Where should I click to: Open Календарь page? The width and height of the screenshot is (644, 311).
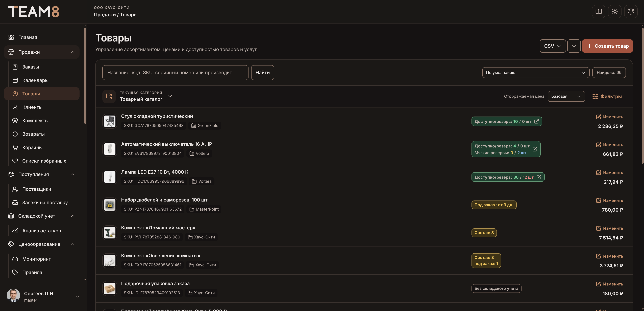coord(44,80)
